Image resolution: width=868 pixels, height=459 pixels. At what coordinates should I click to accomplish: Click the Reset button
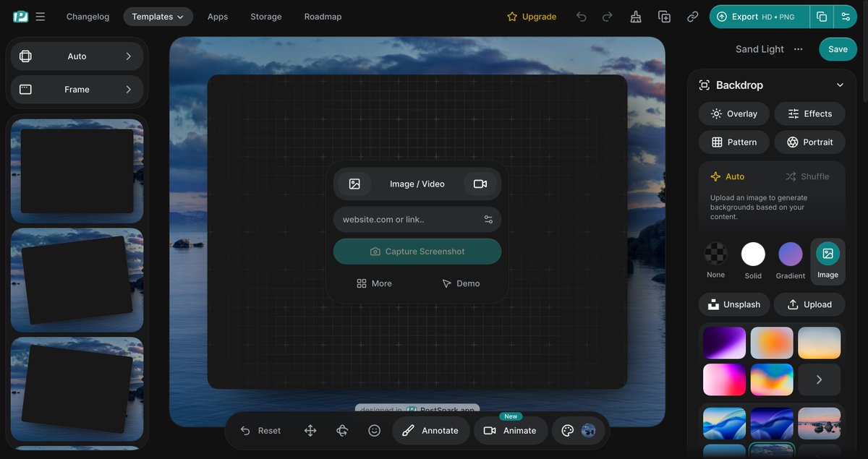260,431
